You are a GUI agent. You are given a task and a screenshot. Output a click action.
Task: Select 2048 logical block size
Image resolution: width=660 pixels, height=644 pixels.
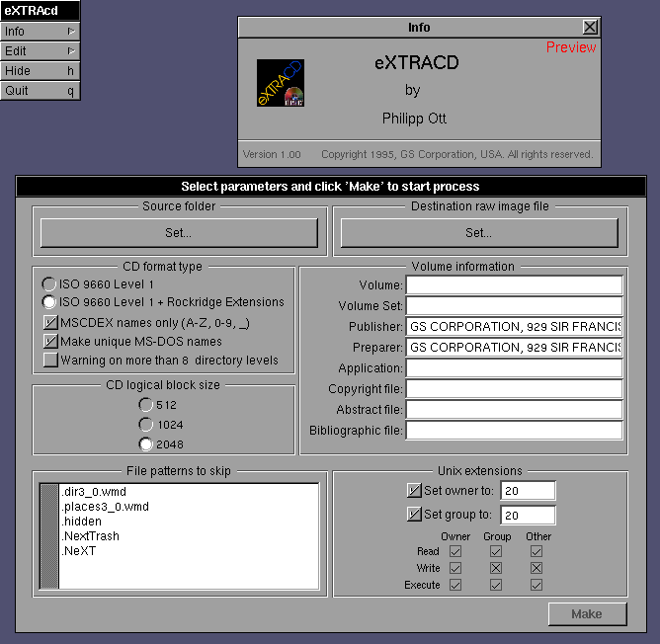pos(145,444)
